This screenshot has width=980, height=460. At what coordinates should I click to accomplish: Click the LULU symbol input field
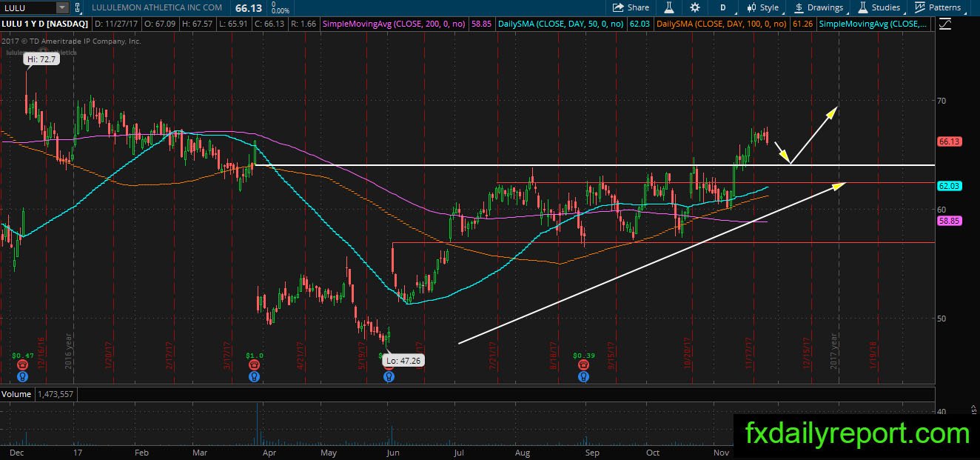pyautogui.click(x=28, y=7)
